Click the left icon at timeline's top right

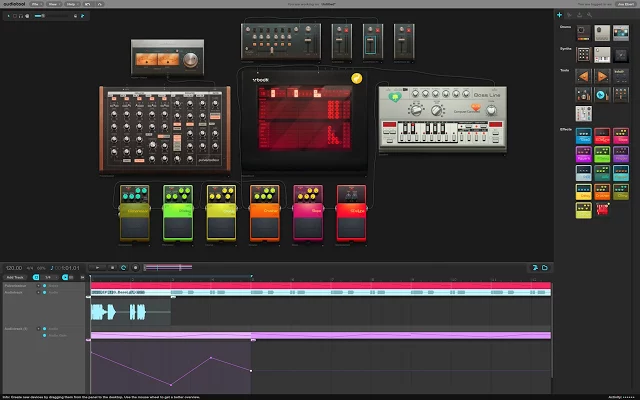pos(535,268)
